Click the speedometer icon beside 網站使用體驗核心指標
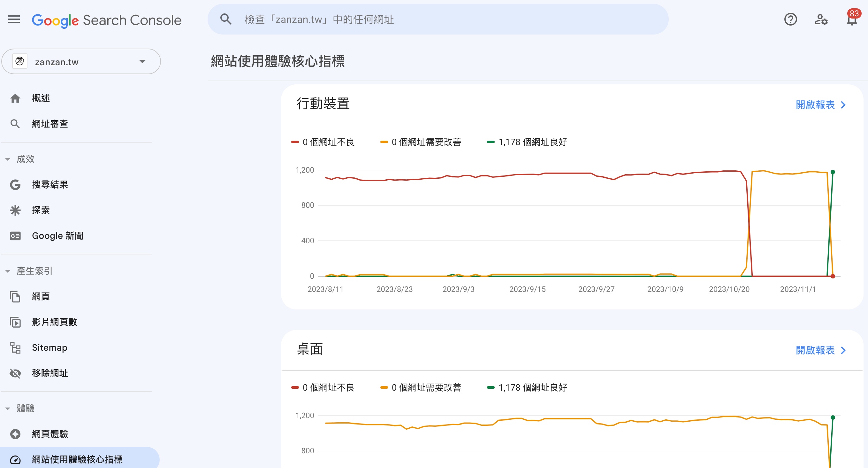The width and height of the screenshot is (868, 468). pyautogui.click(x=15, y=460)
